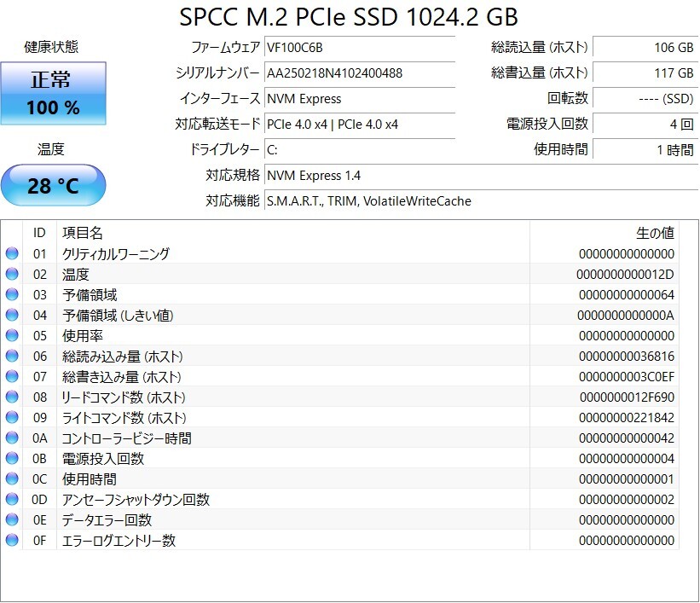Select the 電源投入回数 row 0B in list
700x603 pixels.
coord(339,459)
